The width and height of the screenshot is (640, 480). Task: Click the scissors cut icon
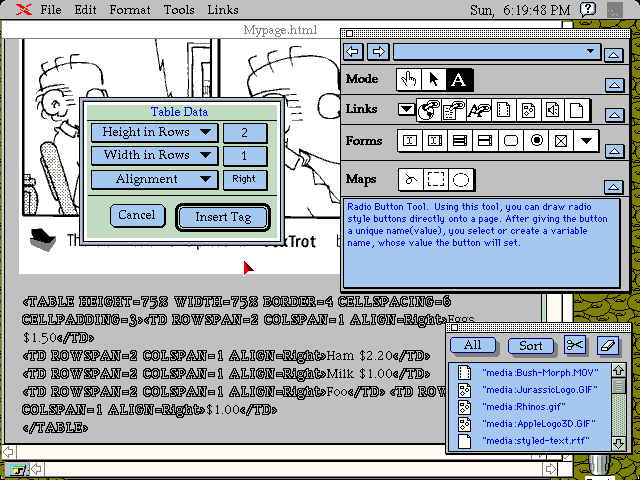tap(574, 345)
